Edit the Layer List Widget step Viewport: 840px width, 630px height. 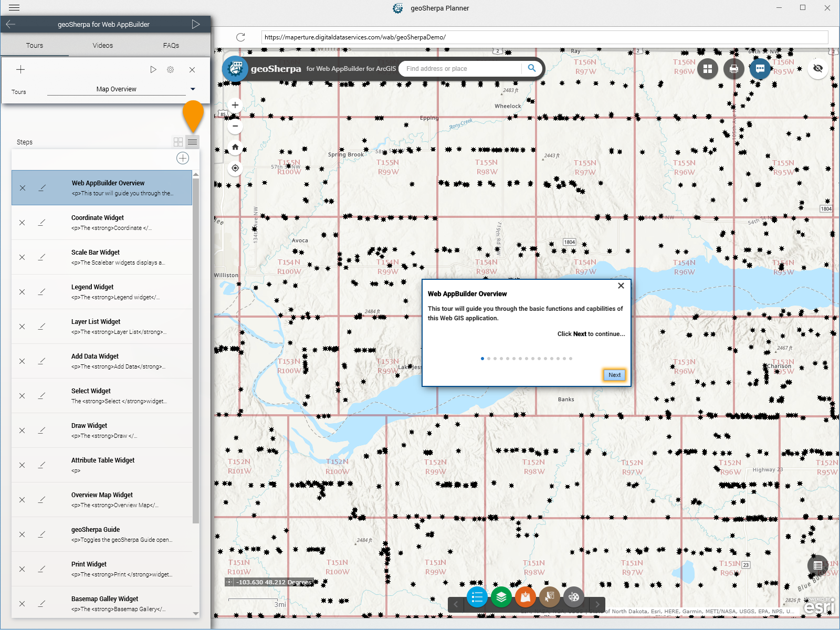tap(41, 327)
